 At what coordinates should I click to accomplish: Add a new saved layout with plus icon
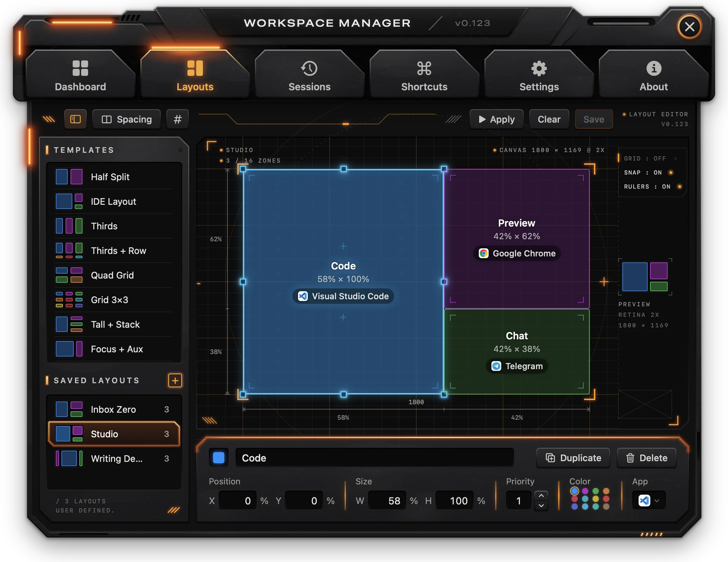click(x=175, y=380)
